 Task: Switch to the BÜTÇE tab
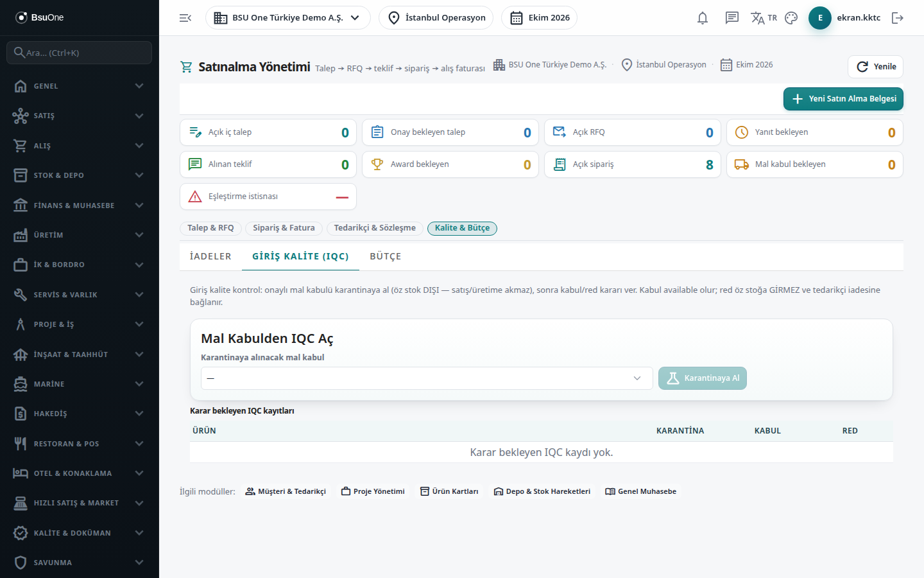pyautogui.click(x=386, y=256)
